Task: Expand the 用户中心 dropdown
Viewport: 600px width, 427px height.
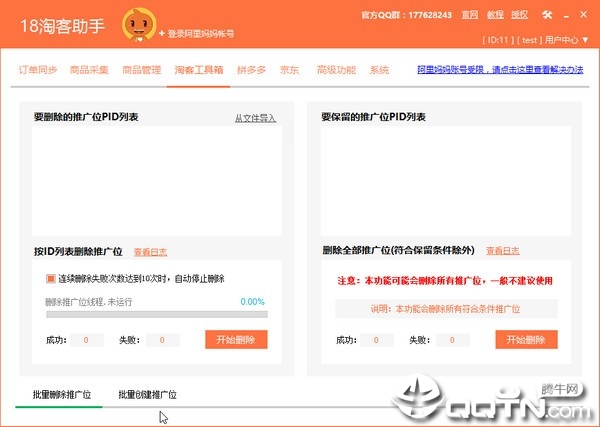Action: [567, 40]
